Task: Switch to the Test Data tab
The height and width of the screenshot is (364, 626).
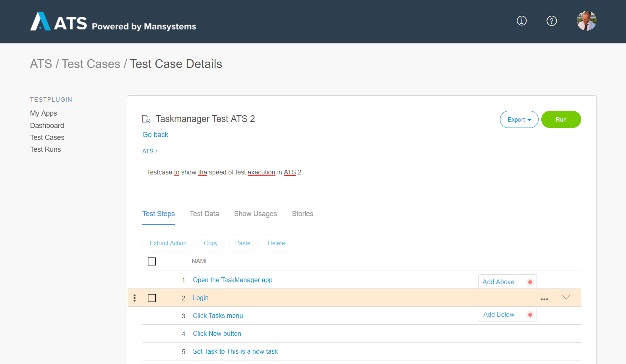Action: (x=204, y=214)
